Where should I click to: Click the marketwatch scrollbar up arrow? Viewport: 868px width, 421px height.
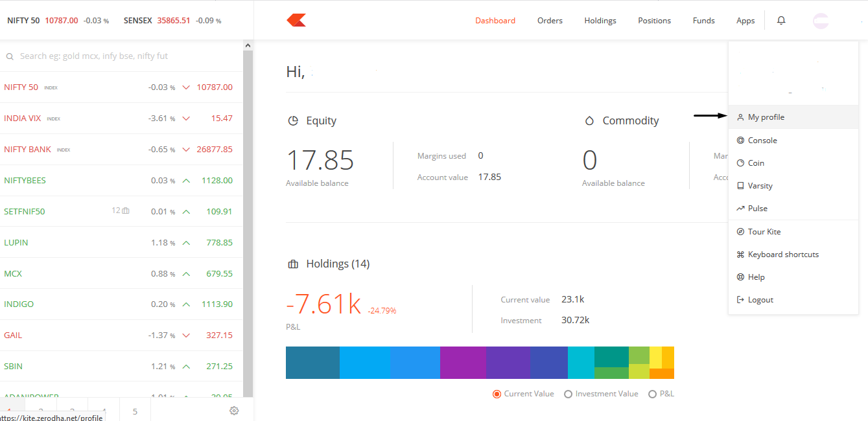(248, 45)
